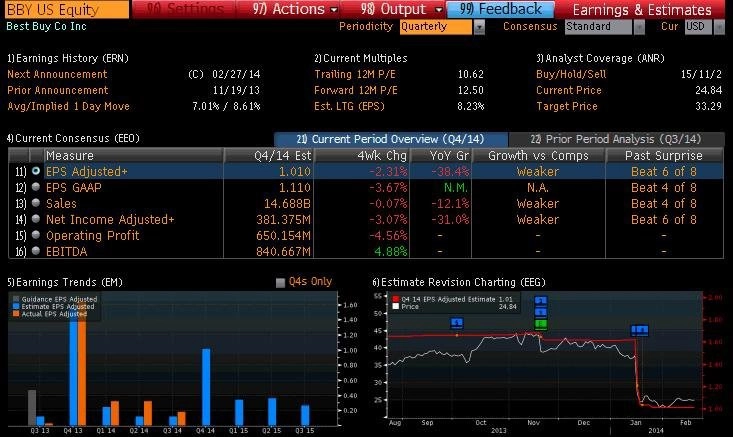733x437 pixels.
Task: Click the blue Estimate EPS Adjusted legend swatch
Action: pyautogui.click(x=16, y=307)
